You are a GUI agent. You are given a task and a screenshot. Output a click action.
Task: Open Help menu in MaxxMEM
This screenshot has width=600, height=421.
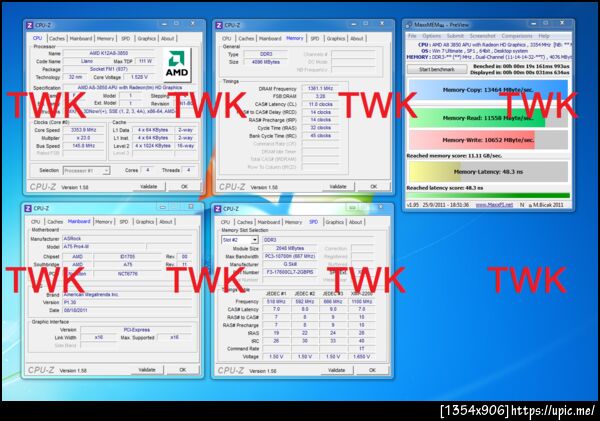pos(544,36)
